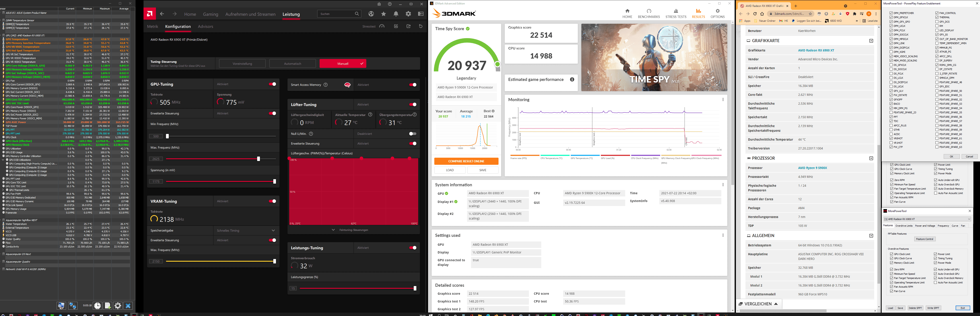Screen dimensions: 980x316
Task: Switch to Radeon Software Gaming tab
Action: click(x=211, y=14)
